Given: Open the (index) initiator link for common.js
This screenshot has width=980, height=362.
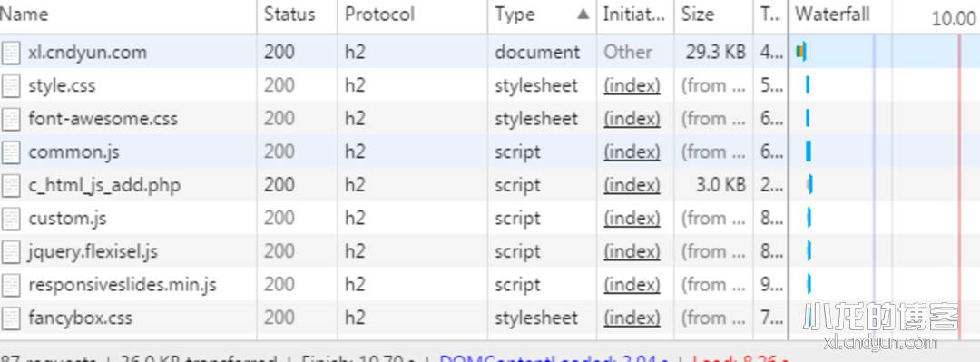Looking at the screenshot, I should [x=632, y=152].
